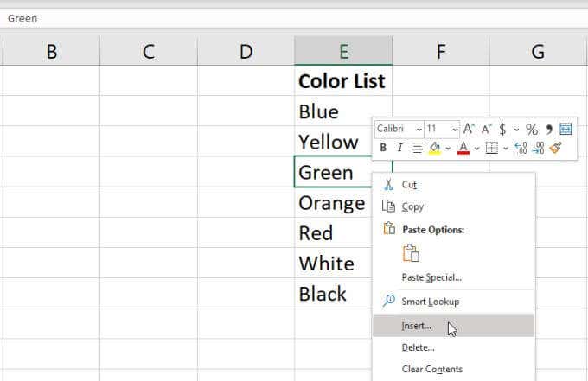Viewport: 588px width, 381px height.
Task: Toggle Italic formatting
Action: point(399,148)
